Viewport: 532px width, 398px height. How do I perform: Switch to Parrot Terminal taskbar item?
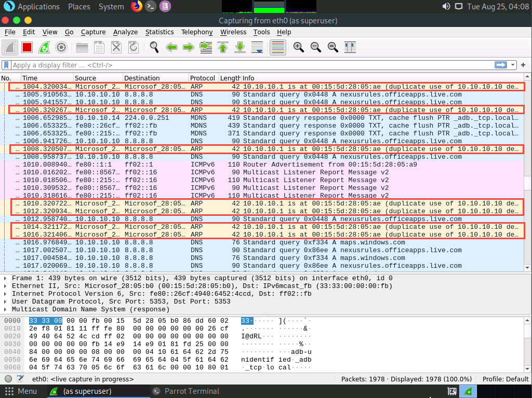pos(187,391)
